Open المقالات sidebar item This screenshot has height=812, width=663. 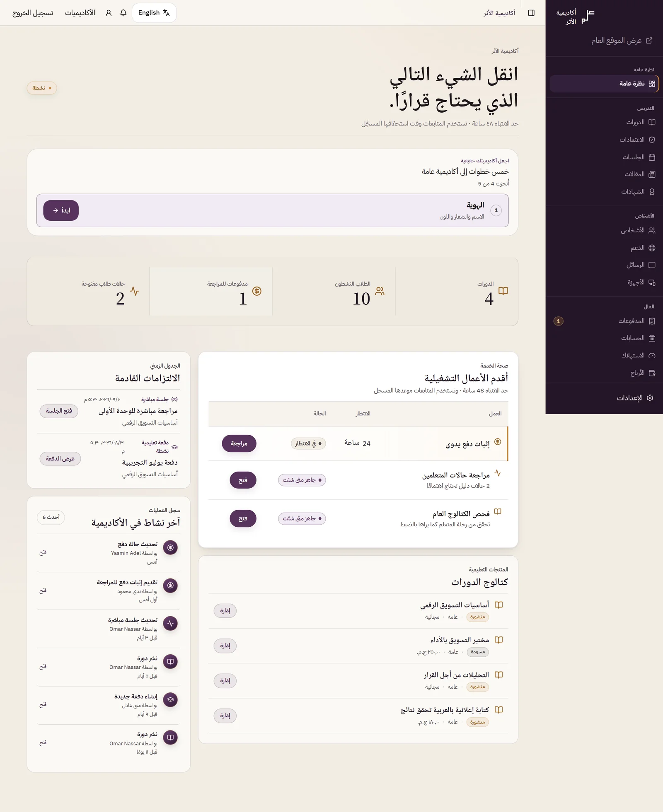tap(604, 174)
